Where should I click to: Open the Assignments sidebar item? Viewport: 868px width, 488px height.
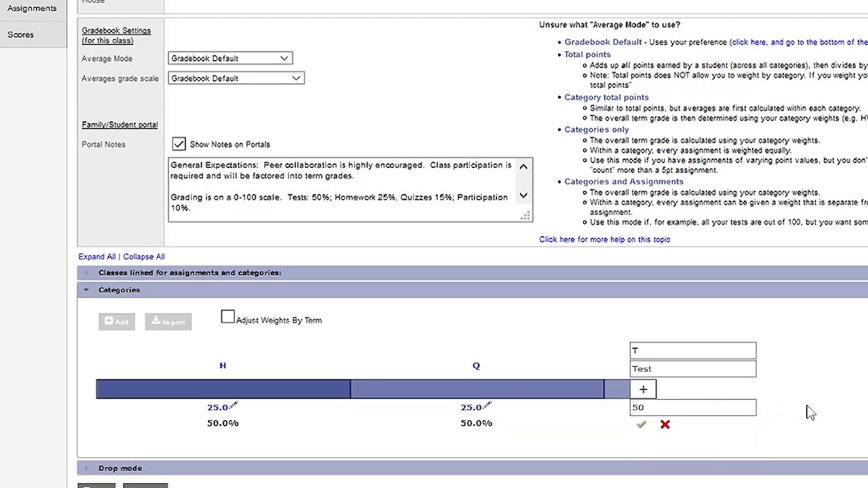click(32, 8)
